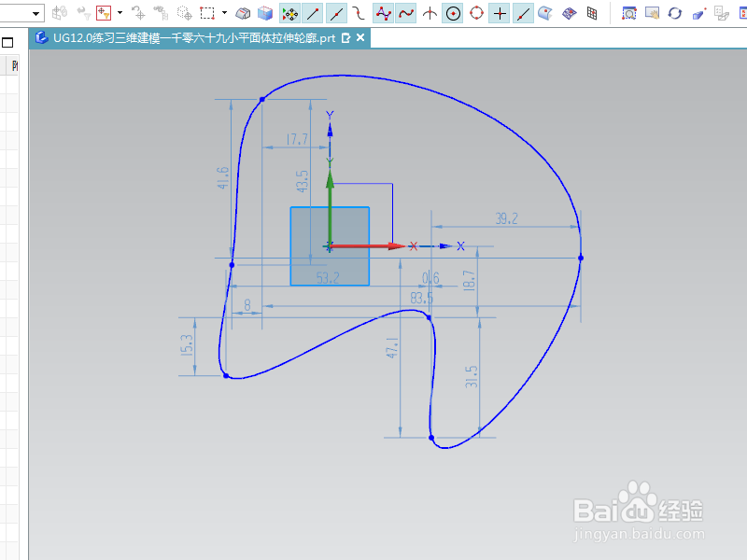Toggle the Quadrant Point snap icon
This screenshot has width=747, height=560.
click(x=476, y=13)
